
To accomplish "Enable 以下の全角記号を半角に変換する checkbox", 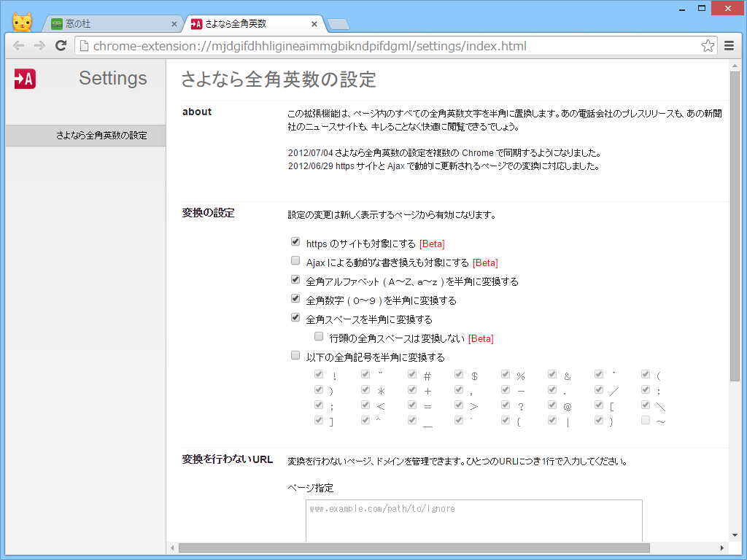I will [295, 355].
